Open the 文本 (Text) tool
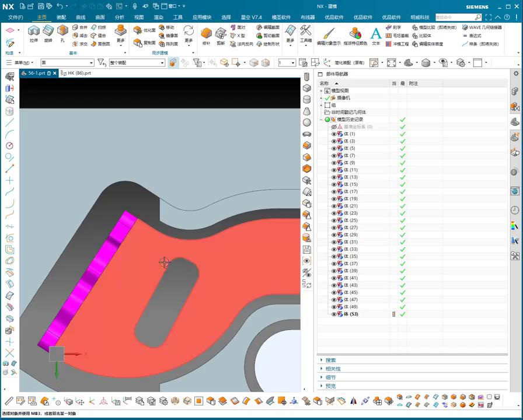This screenshot has height=420, width=523. coord(376,35)
